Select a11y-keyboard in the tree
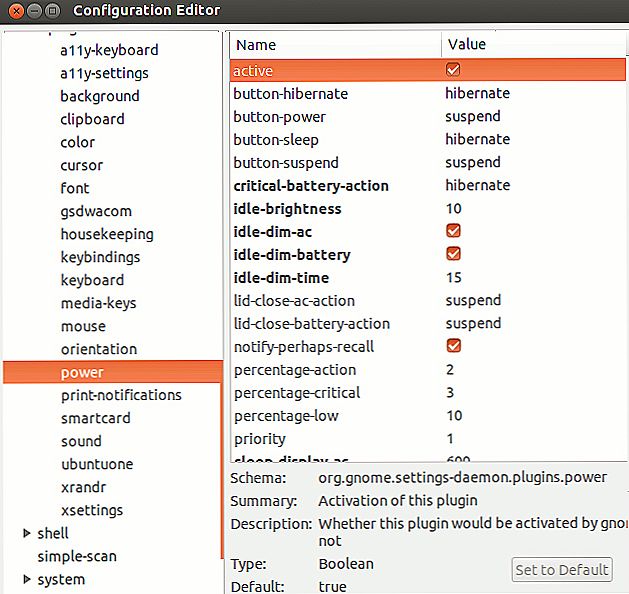629x594 pixels. point(109,50)
